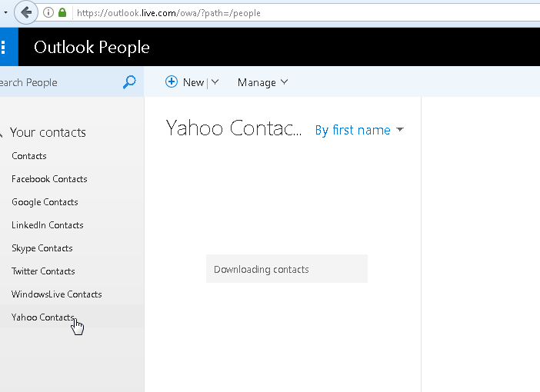
Task: Open the LinkedIn Contacts folder
Action: click(x=47, y=225)
